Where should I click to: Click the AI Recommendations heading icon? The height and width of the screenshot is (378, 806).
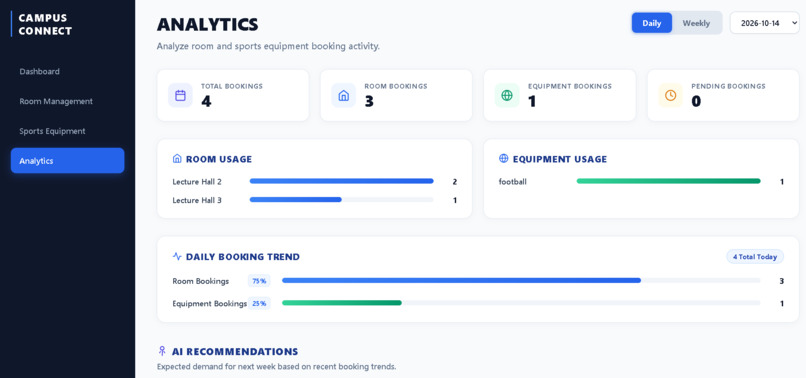(162, 351)
